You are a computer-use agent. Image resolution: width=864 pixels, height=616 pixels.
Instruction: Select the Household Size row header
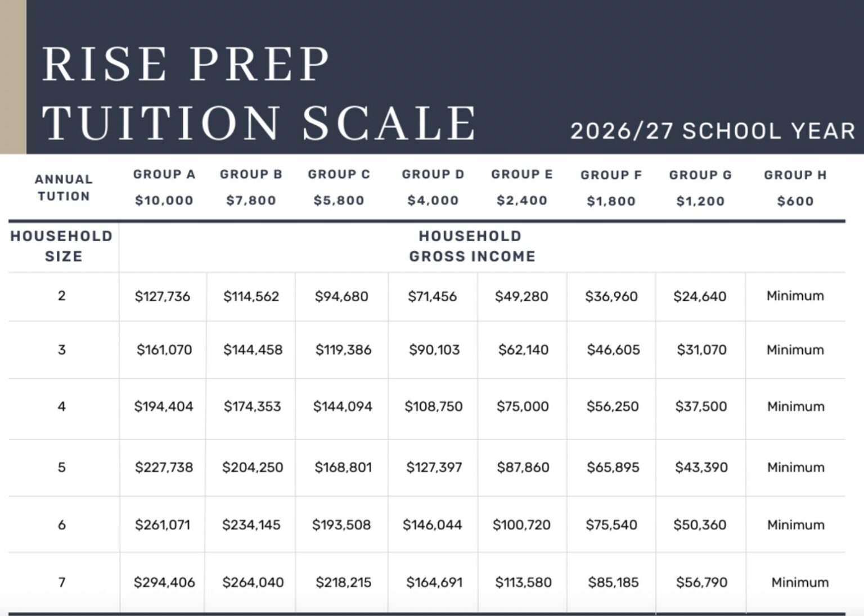point(62,246)
